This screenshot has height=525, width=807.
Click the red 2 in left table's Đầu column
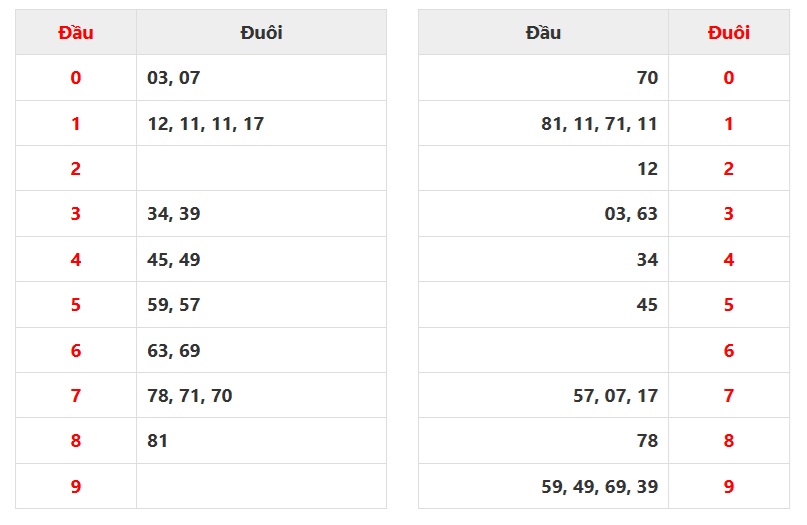[x=76, y=169]
